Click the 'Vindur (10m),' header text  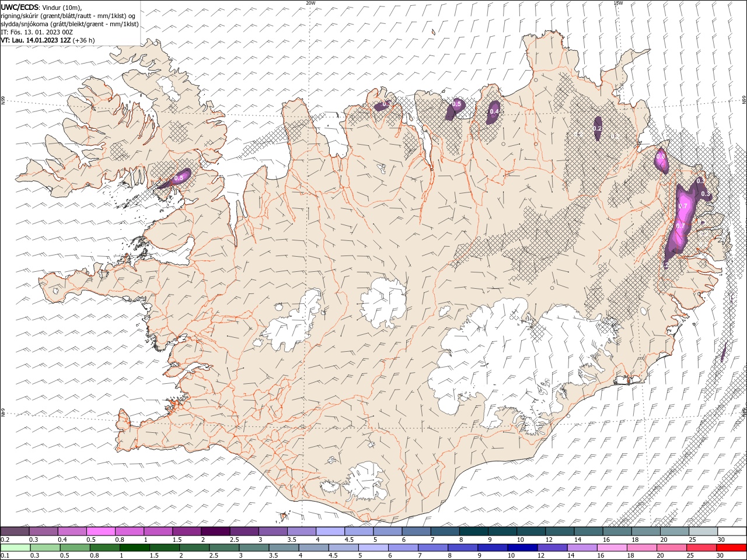(62, 7)
